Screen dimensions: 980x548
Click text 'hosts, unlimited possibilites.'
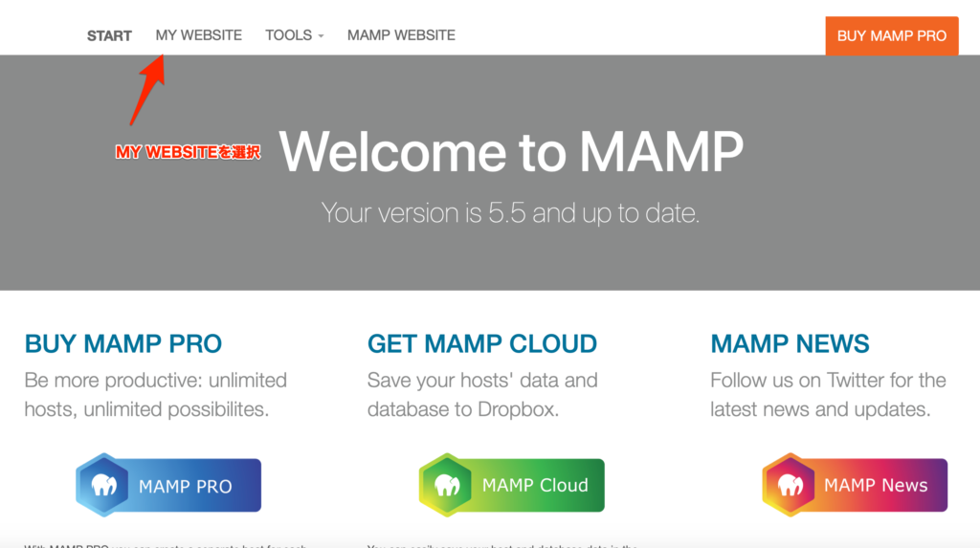point(146,409)
